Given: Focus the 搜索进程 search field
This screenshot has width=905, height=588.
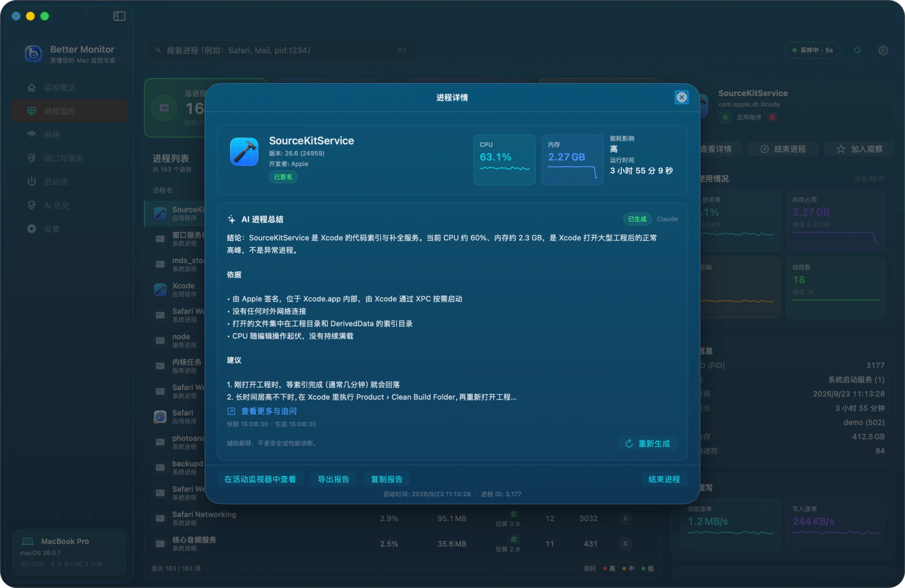Looking at the screenshot, I should (283, 50).
